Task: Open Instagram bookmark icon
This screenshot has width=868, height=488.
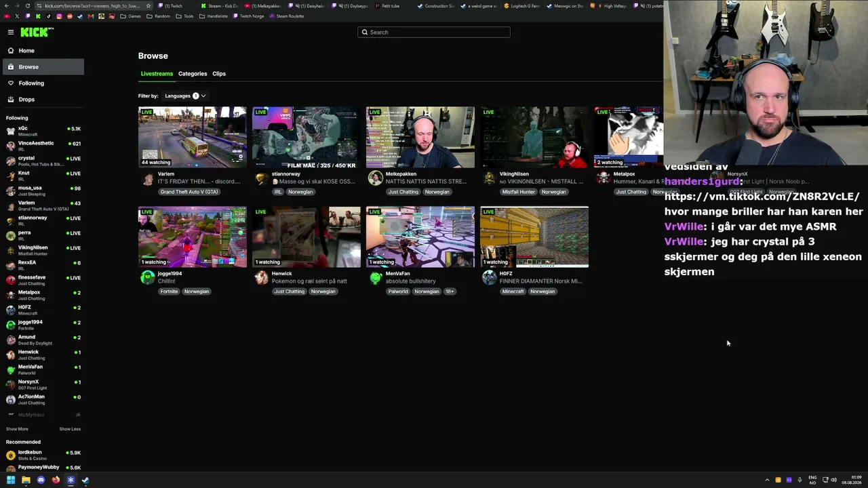Action: tap(59, 16)
